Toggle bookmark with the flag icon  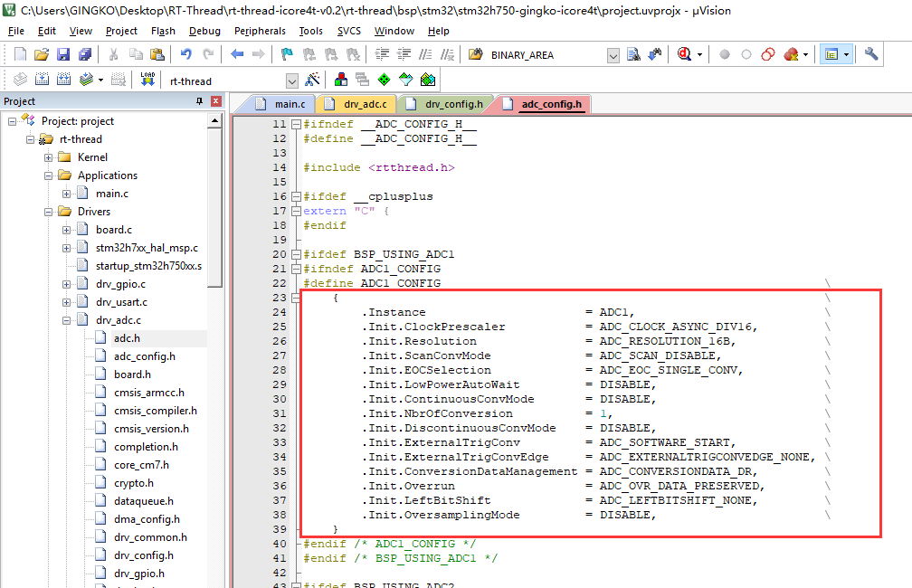click(x=287, y=54)
